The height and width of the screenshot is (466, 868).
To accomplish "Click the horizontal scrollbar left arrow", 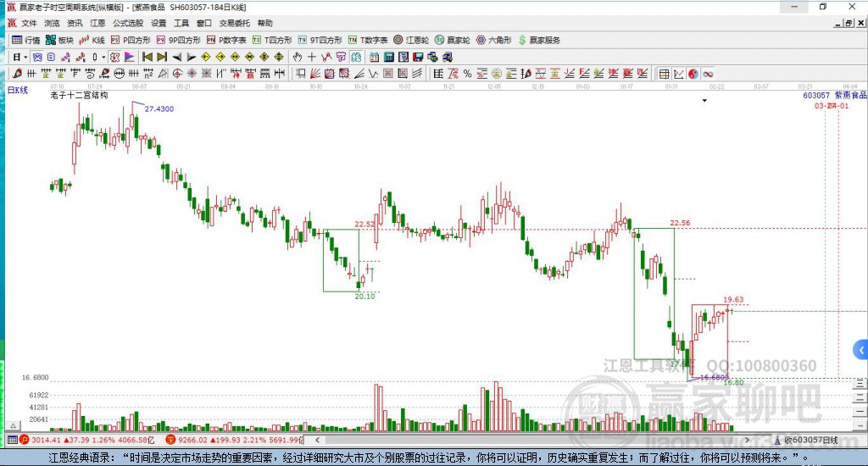I will click(x=317, y=440).
